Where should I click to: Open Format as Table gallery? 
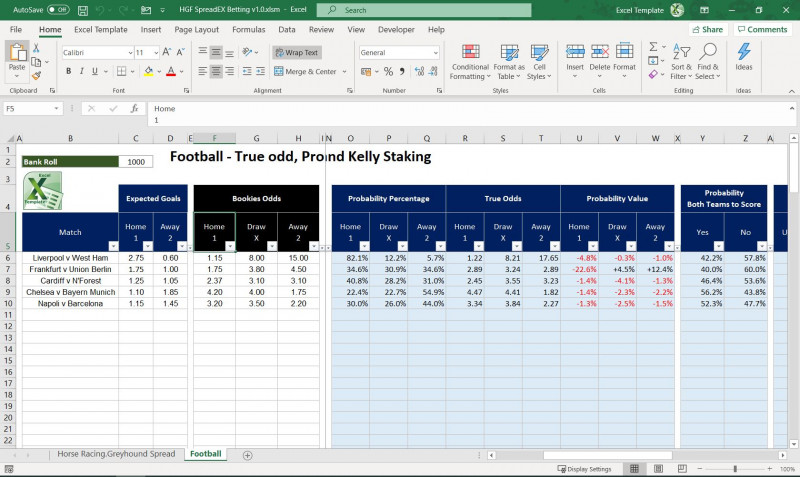click(509, 62)
